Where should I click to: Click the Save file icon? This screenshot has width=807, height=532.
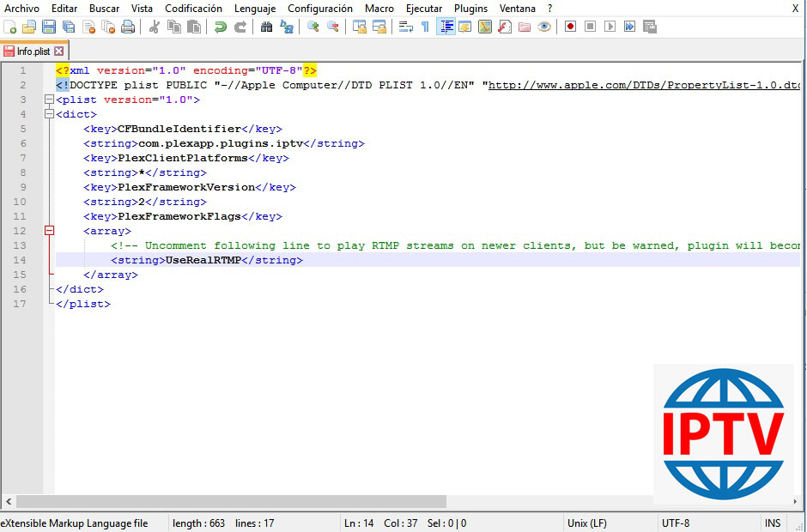coord(49,27)
